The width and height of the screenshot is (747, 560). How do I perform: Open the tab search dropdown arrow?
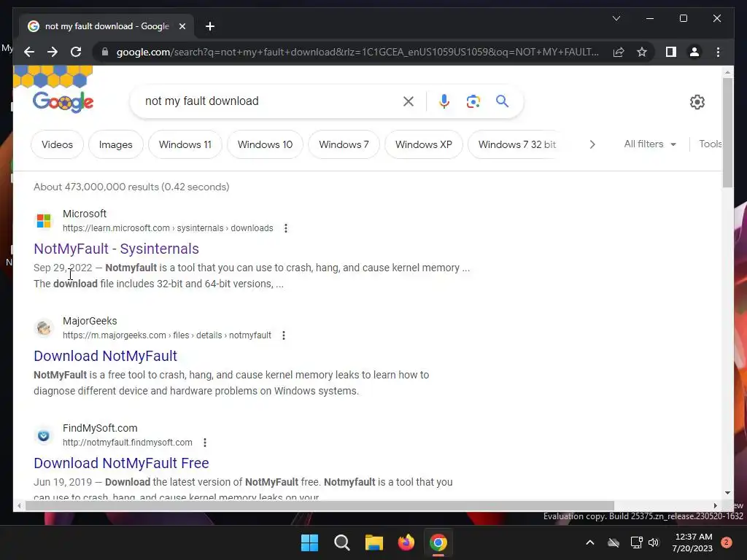(616, 18)
